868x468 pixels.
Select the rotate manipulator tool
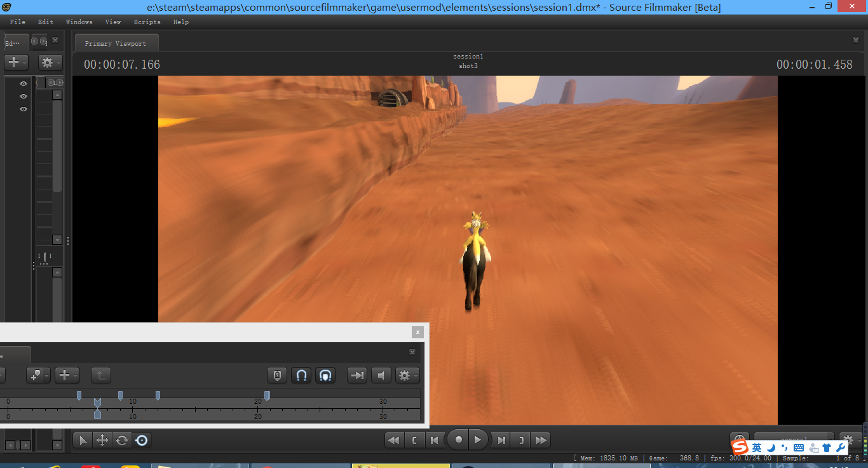pyautogui.click(x=121, y=440)
